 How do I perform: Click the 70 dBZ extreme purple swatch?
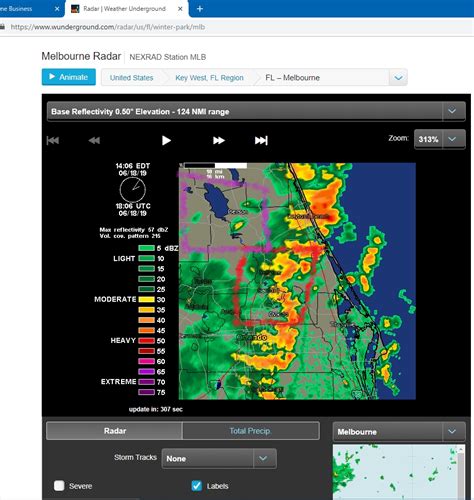(x=146, y=382)
